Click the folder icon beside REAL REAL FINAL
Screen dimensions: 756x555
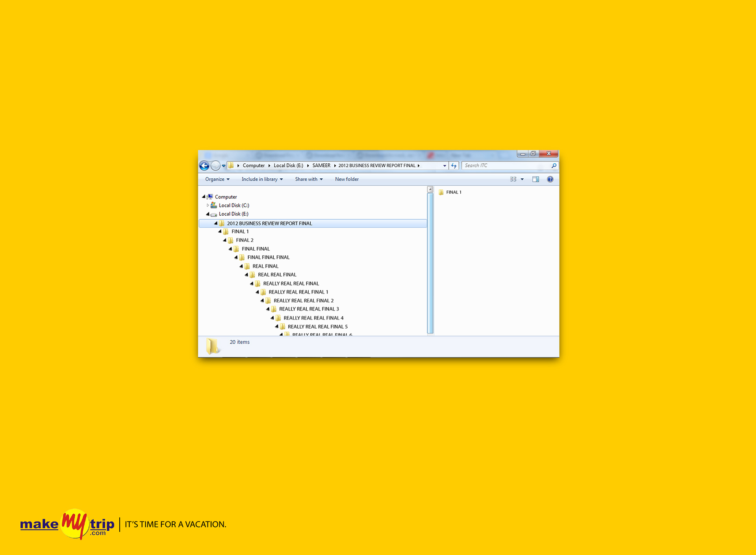253,275
